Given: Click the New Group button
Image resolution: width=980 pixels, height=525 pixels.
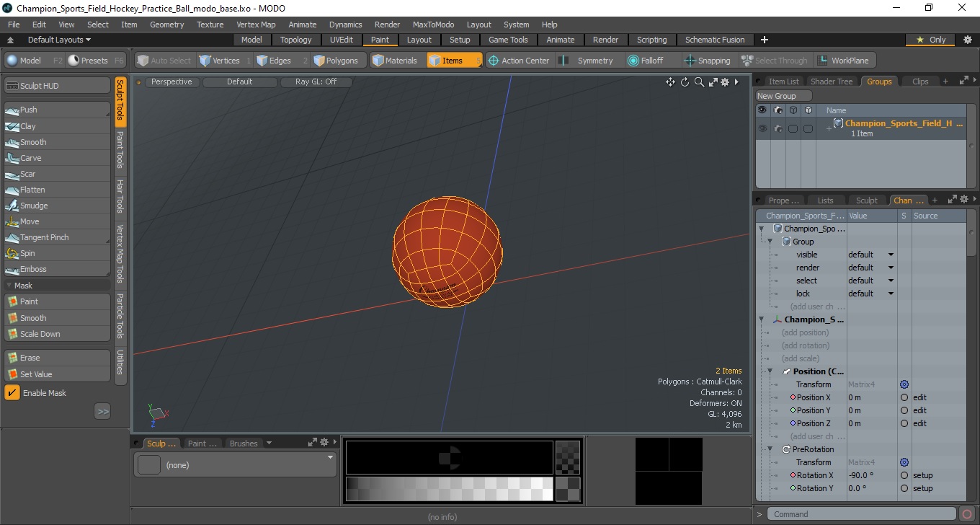Looking at the screenshot, I should [x=783, y=96].
